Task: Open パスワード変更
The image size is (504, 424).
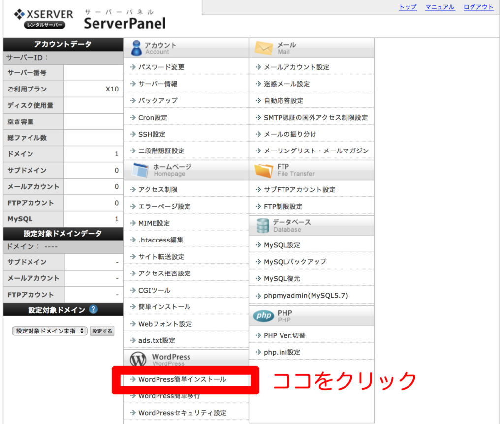Action: click(161, 67)
